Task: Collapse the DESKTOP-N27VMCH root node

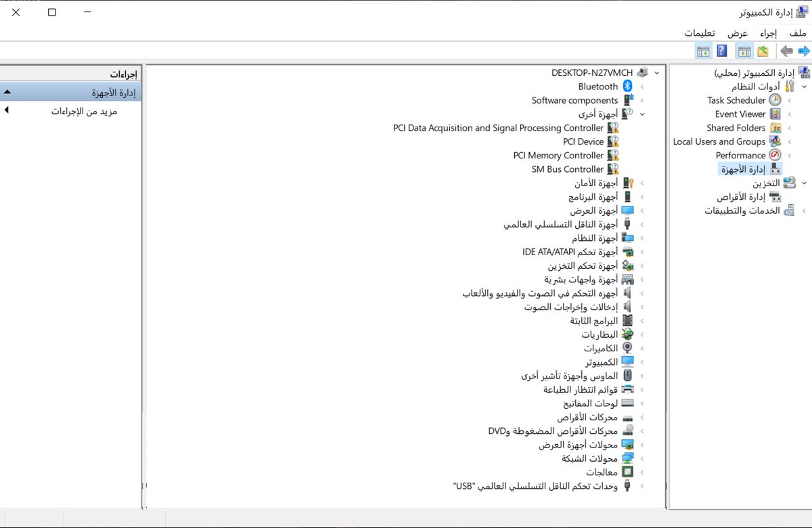Action: (x=656, y=72)
